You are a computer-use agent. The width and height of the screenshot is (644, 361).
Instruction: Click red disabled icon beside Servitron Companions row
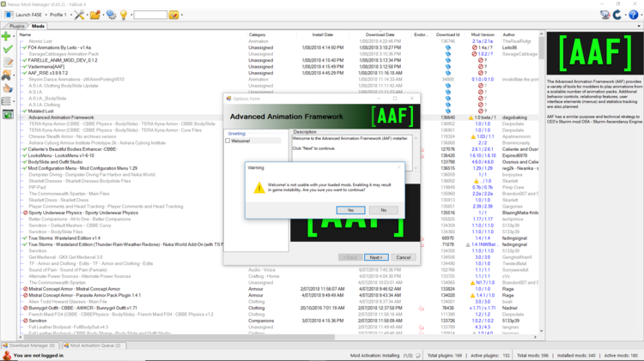[x=26, y=321]
